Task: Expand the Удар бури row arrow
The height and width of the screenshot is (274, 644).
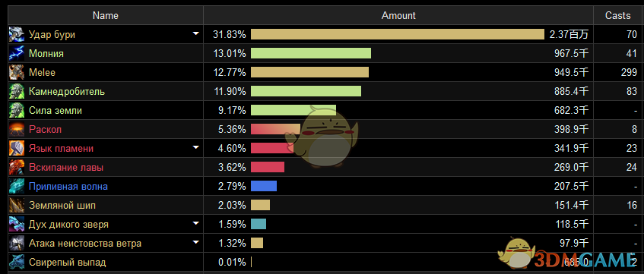Action: [x=196, y=33]
